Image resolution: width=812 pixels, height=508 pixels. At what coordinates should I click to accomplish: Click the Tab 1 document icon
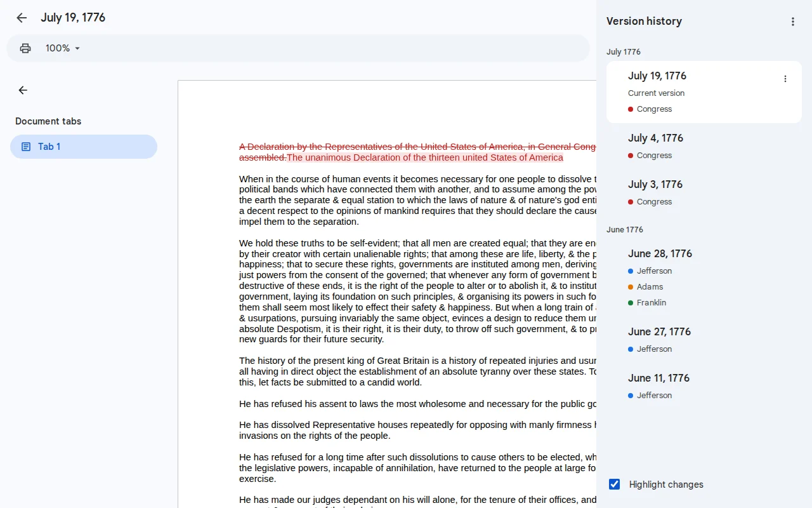pyautogui.click(x=26, y=147)
